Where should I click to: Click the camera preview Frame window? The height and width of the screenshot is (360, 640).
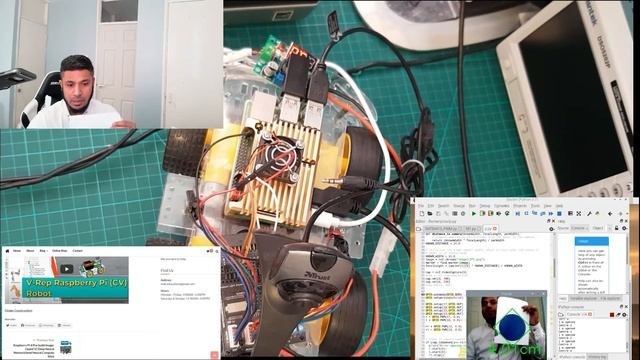(506, 325)
